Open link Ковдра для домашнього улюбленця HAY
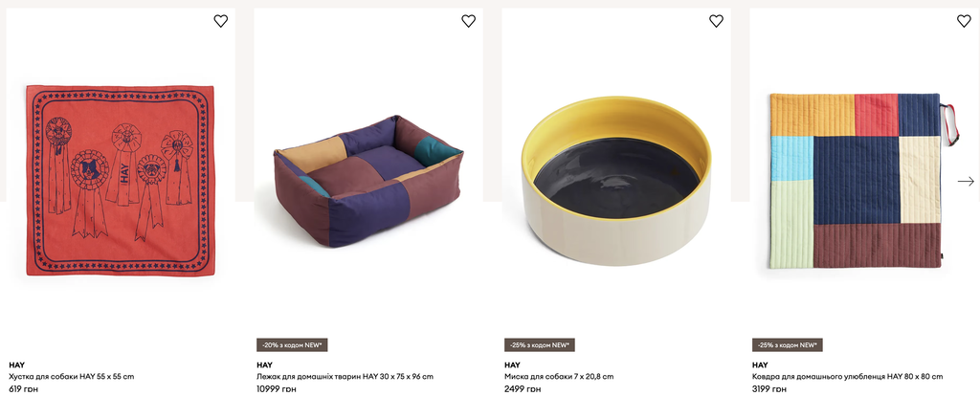980x418 pixels. click(848, 377)
